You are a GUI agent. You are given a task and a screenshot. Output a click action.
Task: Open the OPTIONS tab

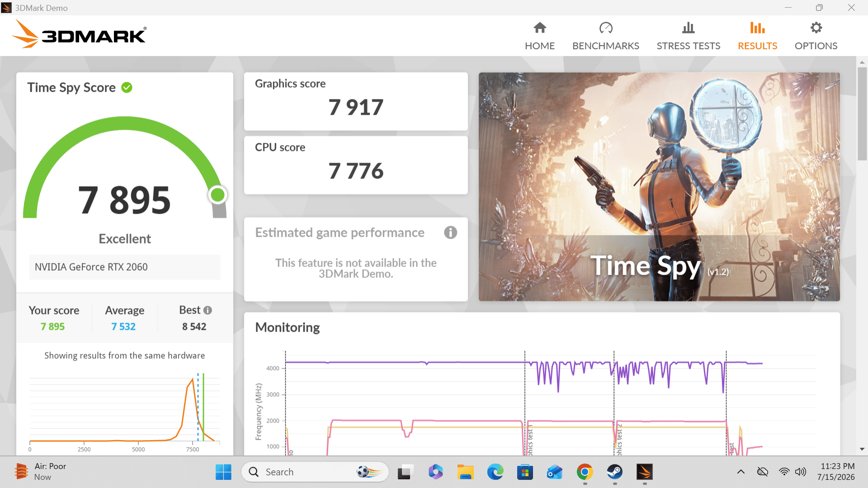(x=816, y=36)
